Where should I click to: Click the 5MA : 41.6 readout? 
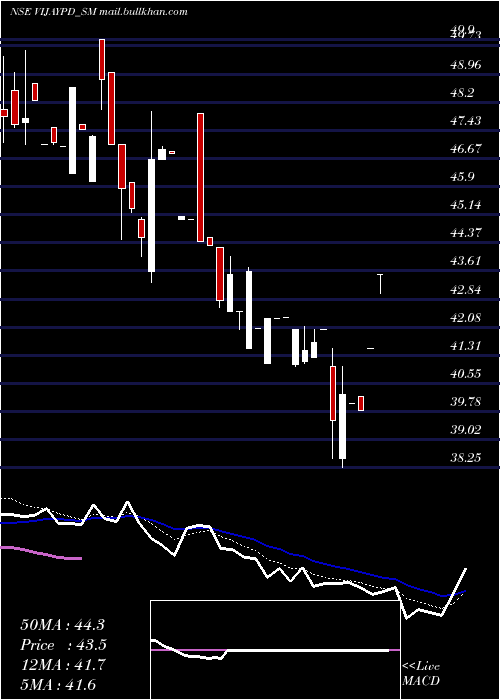click(x=58, y=685)
